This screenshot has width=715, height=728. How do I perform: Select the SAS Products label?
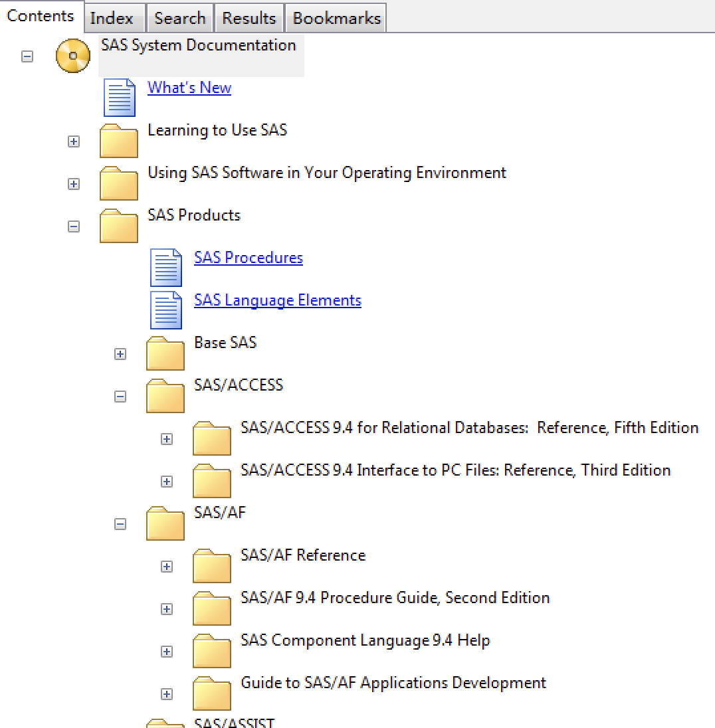[x=194, y=215]
